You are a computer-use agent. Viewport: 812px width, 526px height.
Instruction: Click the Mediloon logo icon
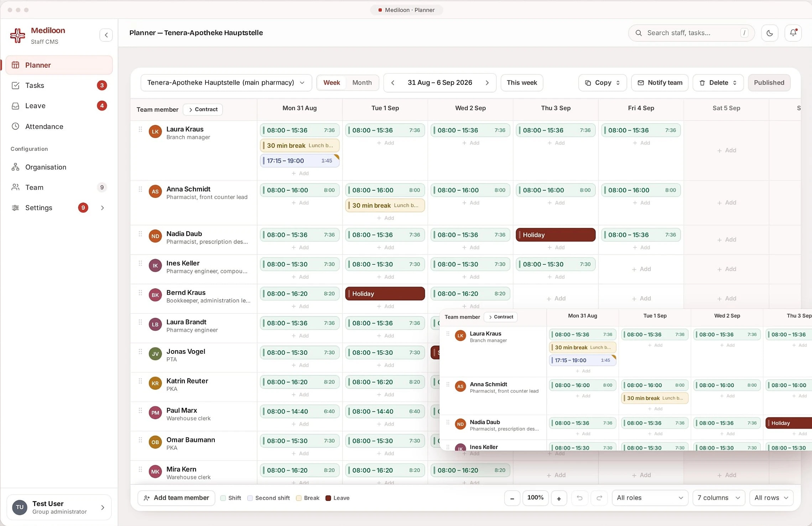pos(17,35)
